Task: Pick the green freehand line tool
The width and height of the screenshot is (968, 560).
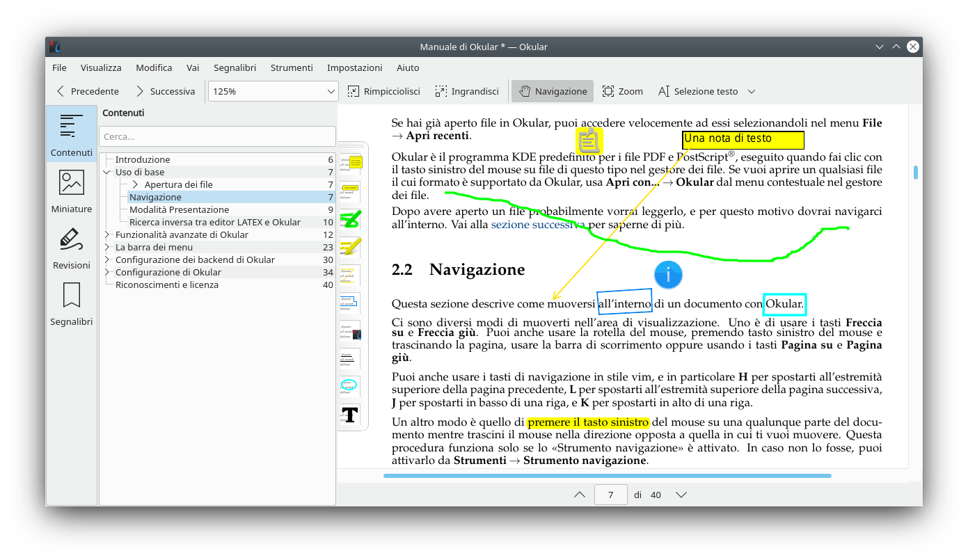Action: pyautogui.click(x=350, y=218)
